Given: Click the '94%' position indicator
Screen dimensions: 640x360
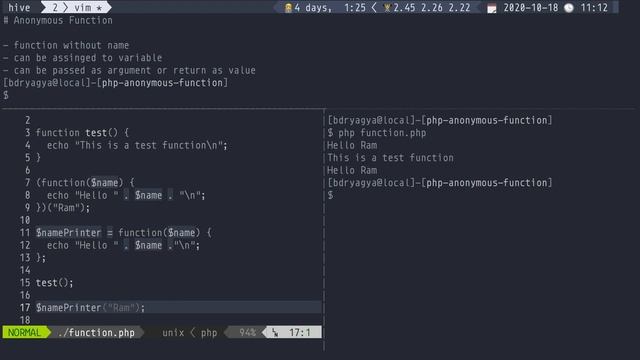Looking at the screenshot, I should [x=247, y=333].
